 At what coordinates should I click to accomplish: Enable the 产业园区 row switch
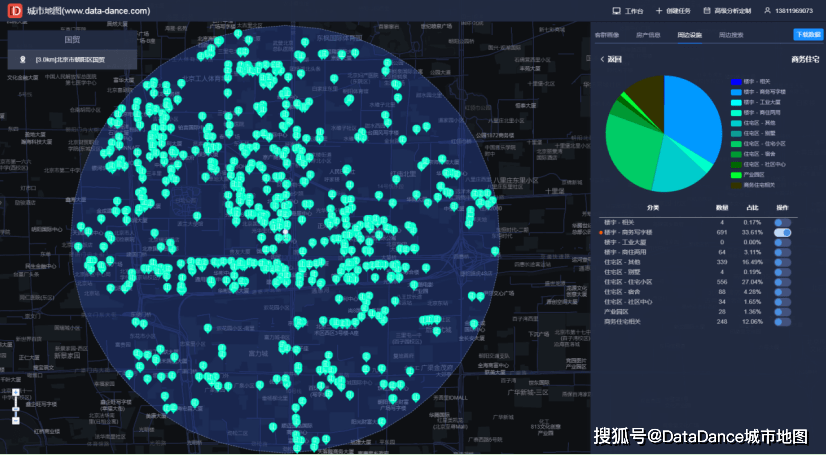782,312
